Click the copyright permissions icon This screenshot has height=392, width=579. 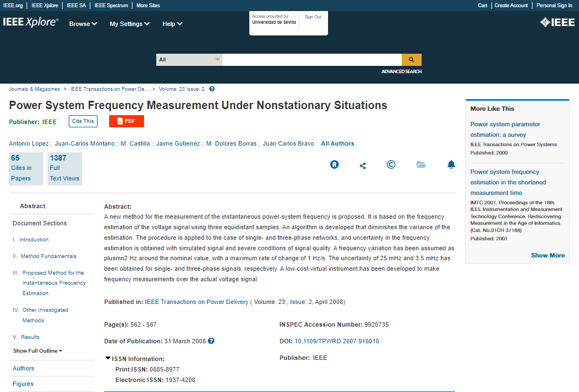tap(391, 164)
